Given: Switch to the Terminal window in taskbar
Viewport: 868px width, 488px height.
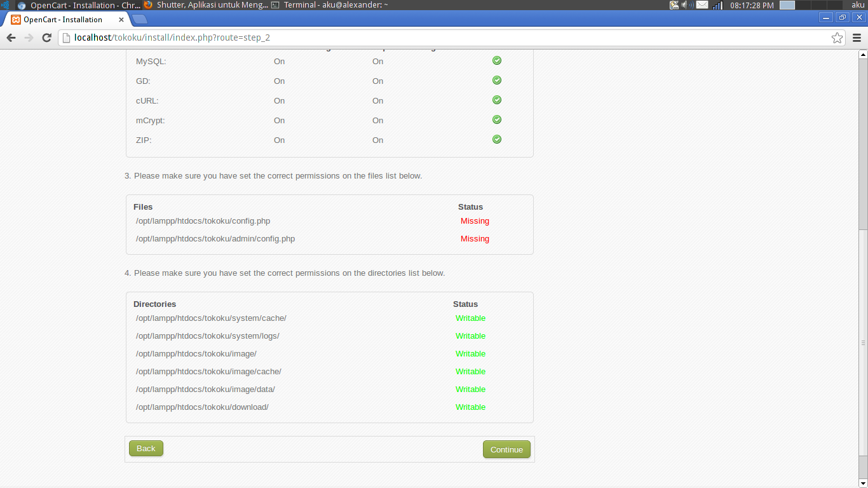Looking at the screenshot, I should 329,5.
